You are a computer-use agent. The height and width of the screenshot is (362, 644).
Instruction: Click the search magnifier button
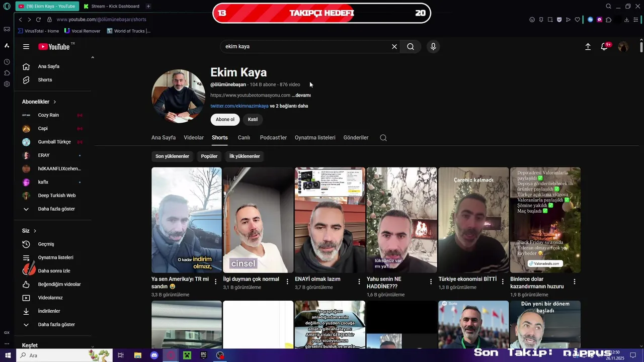click(411, 47)
